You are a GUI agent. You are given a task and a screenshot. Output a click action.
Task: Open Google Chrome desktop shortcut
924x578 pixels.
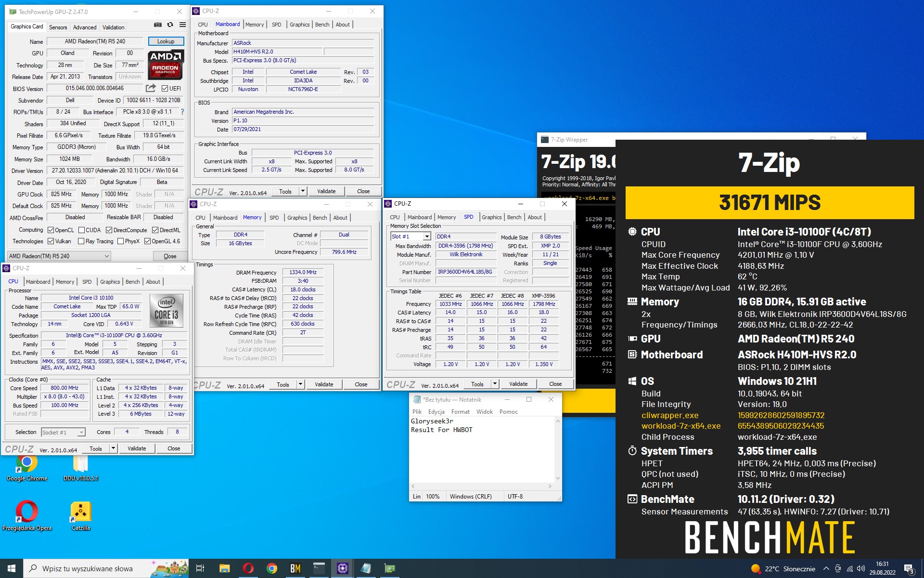click(27, 467)
